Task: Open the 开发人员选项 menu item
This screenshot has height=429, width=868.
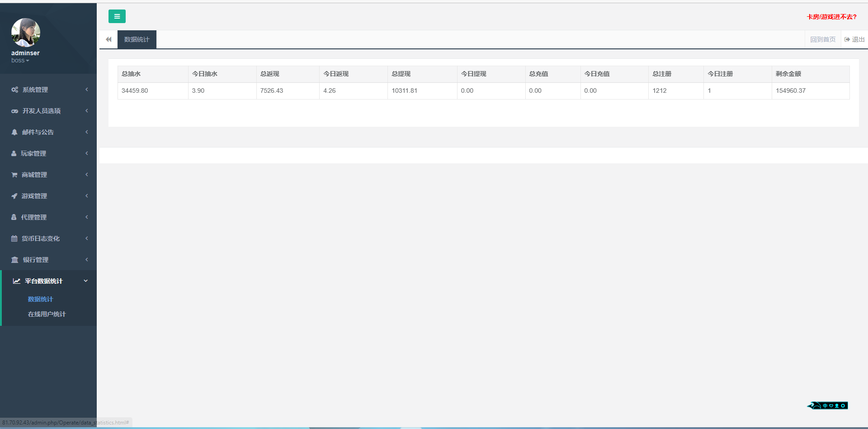Action: pyautogui.click(x=48, y=111)
